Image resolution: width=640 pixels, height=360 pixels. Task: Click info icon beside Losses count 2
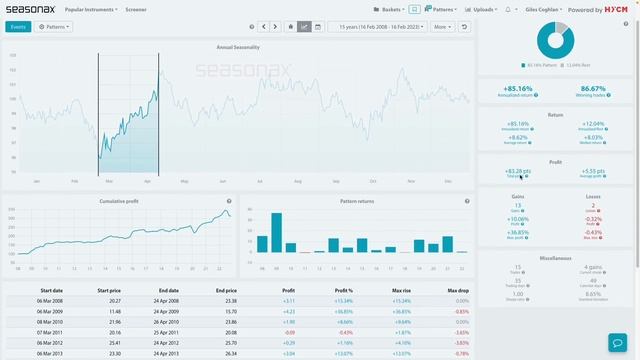[599, 211]
